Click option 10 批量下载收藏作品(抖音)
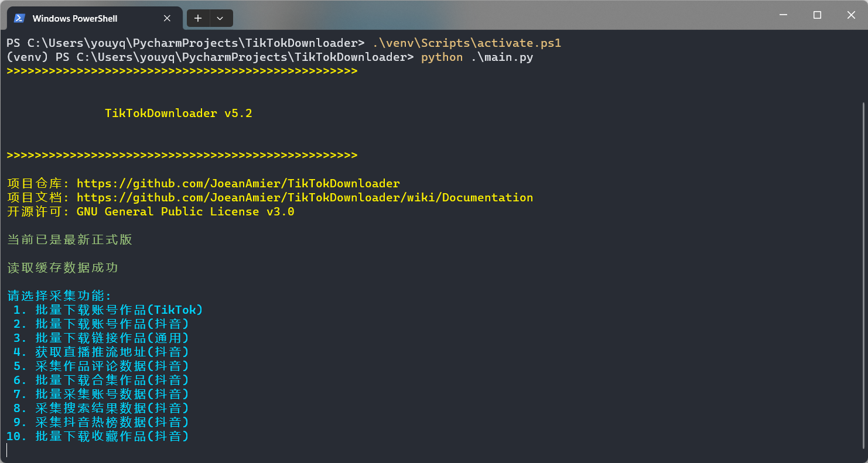 pyautogui.click(x=98, y=437)
